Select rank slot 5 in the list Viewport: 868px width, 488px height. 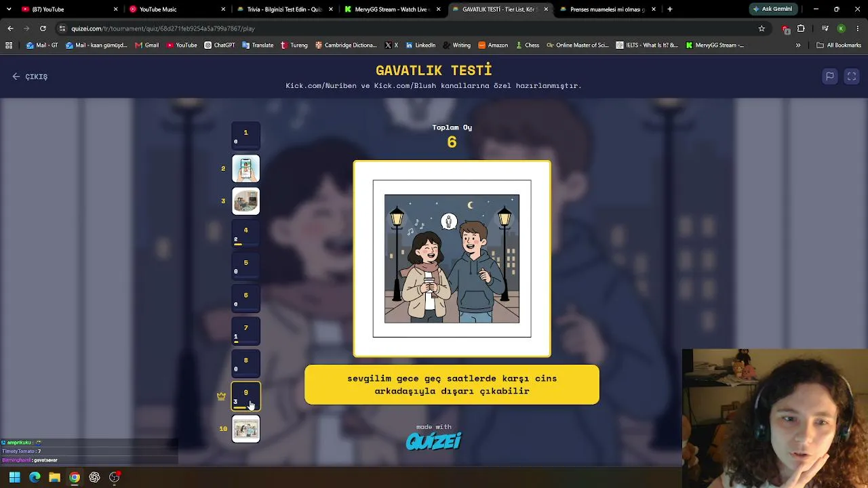245,266
